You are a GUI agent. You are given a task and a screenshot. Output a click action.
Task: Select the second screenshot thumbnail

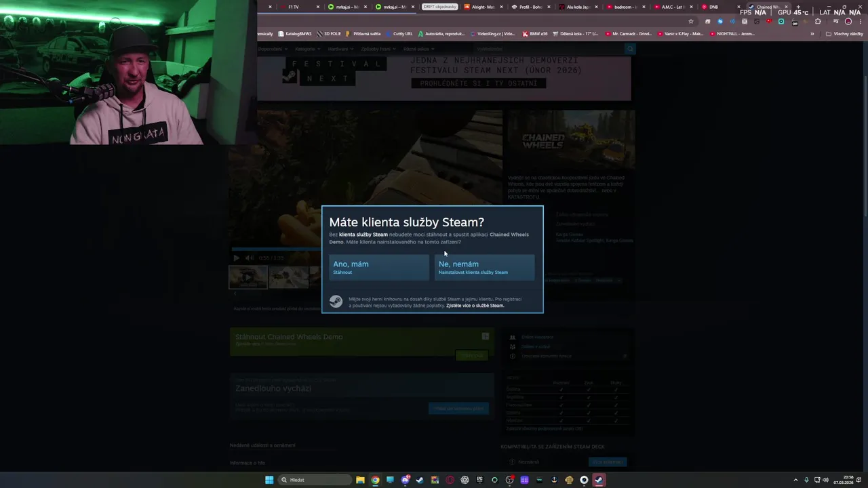click(x=288, y=277)
